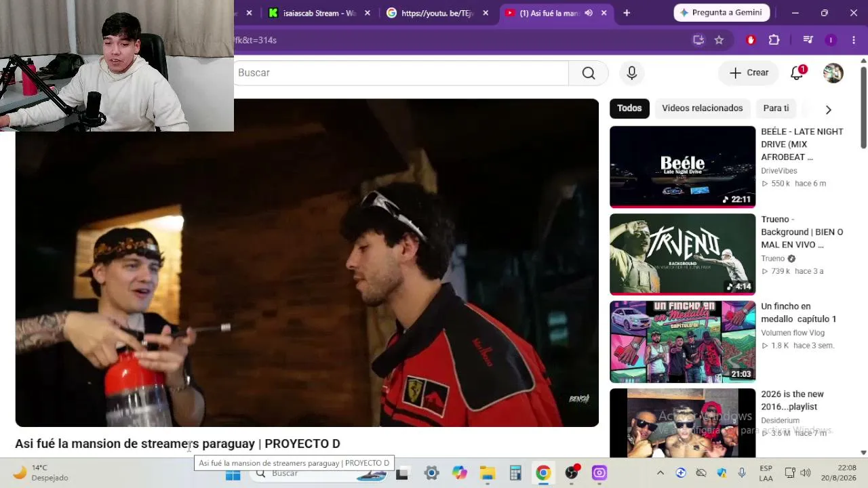Open the Task View icon in taskbar

coord(401,473)
